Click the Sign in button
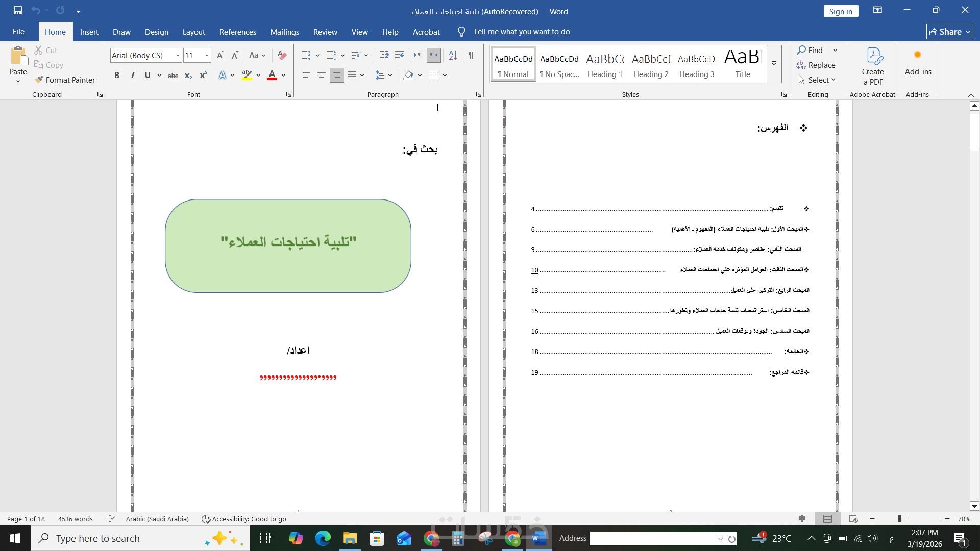980x551 pixels. [x=840, y=11]
